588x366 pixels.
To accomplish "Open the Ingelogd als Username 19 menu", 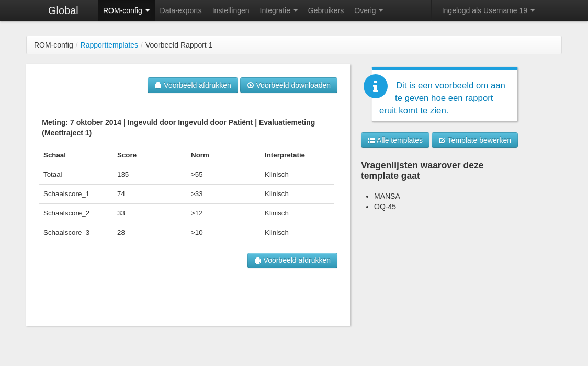I will (x=488, y=10).
